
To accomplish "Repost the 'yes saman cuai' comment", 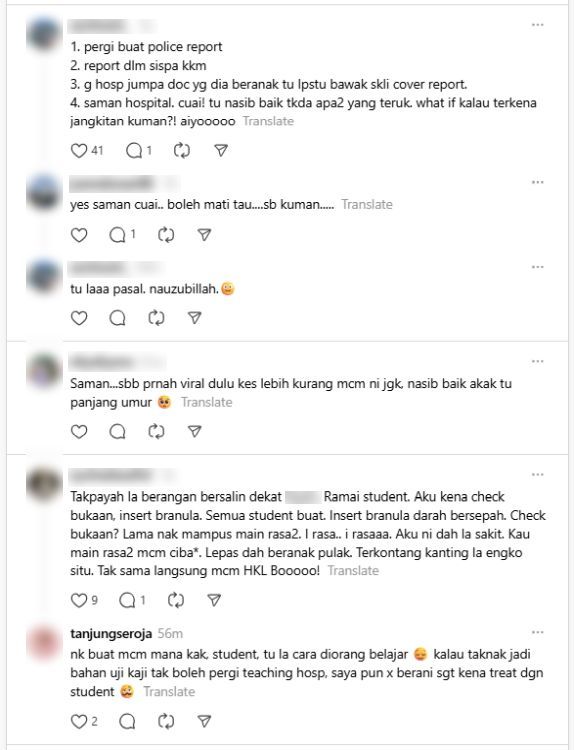I will point(166,235).
